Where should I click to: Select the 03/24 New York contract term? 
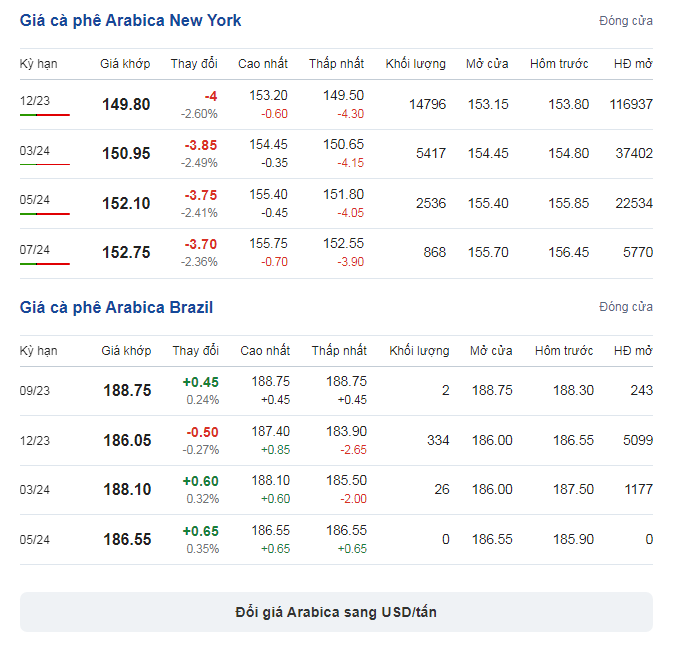pos(35,151)
